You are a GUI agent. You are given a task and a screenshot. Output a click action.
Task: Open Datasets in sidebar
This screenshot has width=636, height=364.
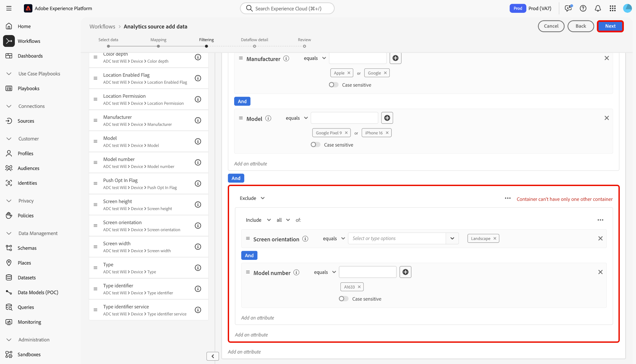pos(27,278)
